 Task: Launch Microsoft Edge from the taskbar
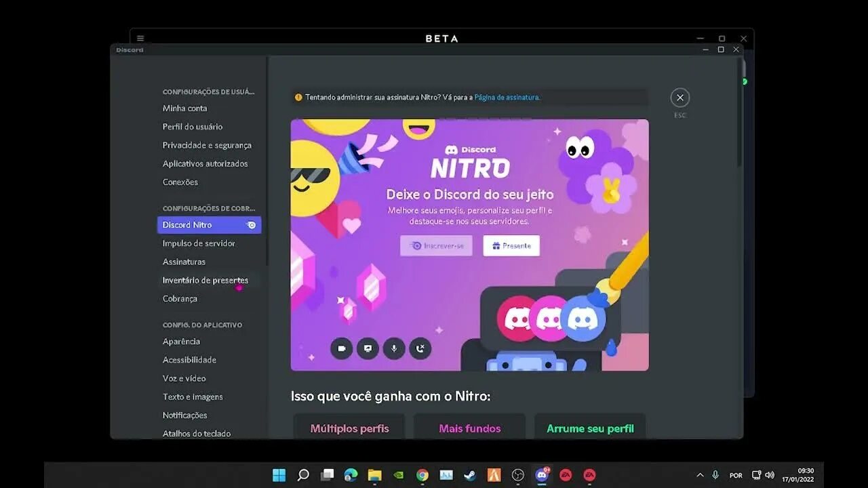click(351, 475)
